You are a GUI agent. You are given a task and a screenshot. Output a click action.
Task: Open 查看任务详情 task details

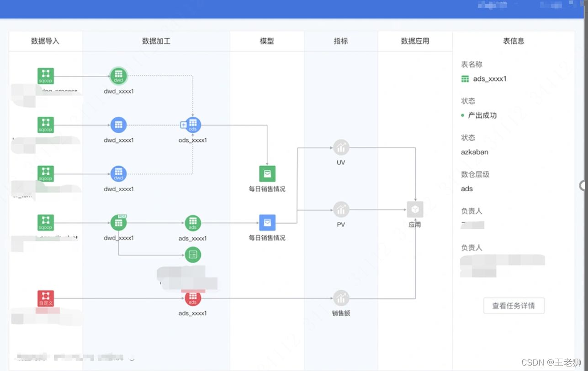tap(514, 306)
